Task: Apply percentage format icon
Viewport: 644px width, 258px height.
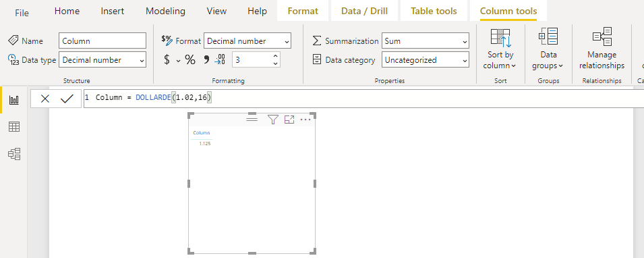Action: click(189, 59)
